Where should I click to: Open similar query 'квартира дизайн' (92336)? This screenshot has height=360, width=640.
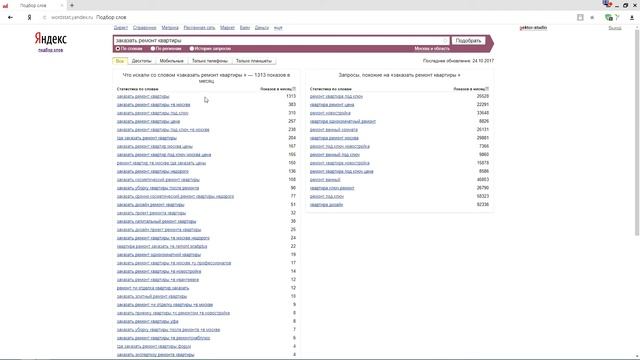pyautogui.click(x=327, y=205)
